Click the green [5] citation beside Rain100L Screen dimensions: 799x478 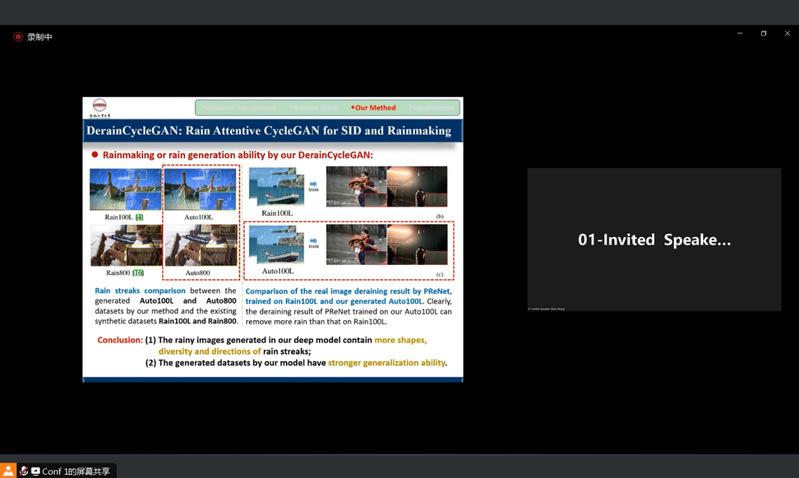139,217
